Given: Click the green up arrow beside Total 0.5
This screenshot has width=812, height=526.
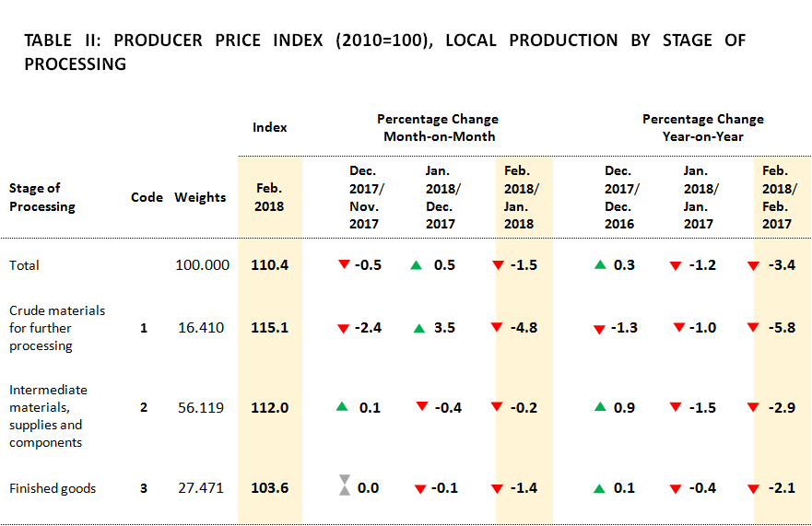Looking at the screenshot, I should pos(417,265).
